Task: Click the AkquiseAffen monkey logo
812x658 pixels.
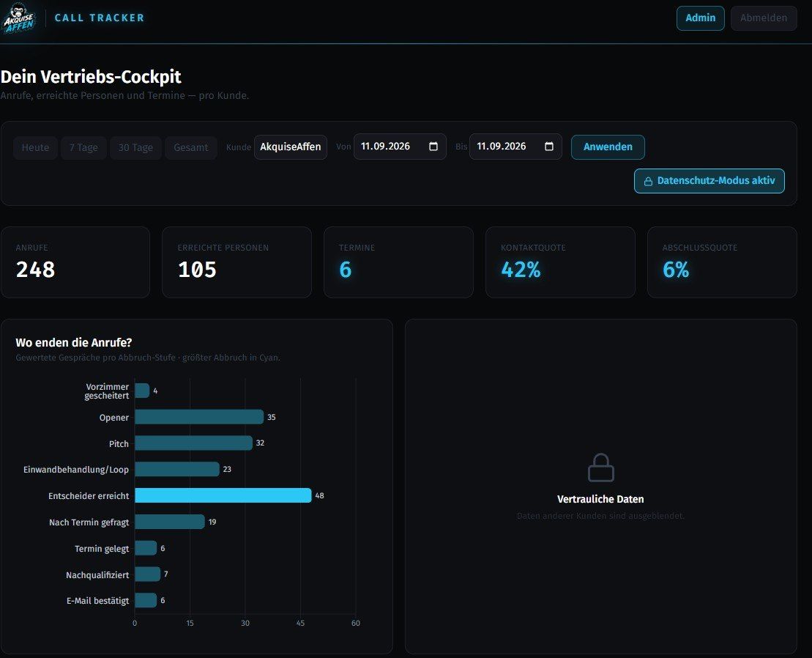Action: pyautogui.click(x=19, y=18)
